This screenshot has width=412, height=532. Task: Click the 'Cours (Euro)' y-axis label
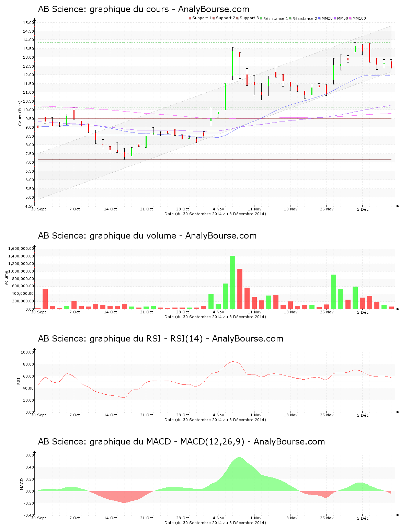pyautogui.click(x=20, y=113)
